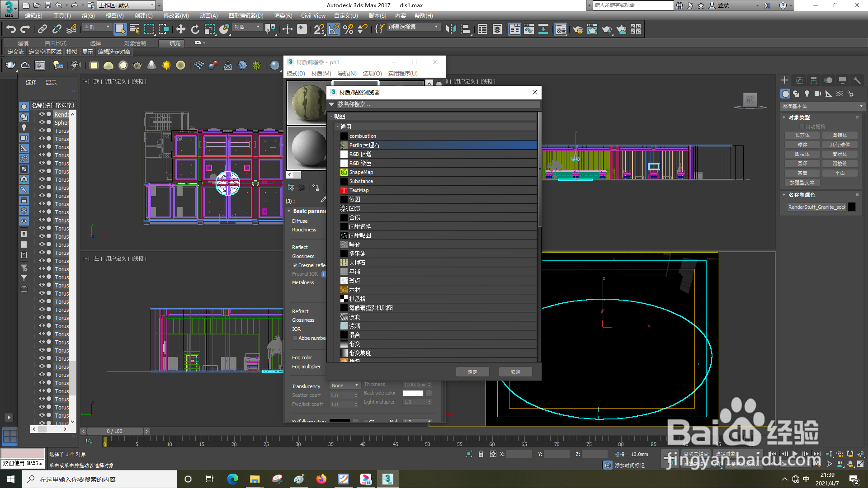Collapse the 通用 maps group
This screenshot has width=868, height=489.
tap(337, 127)
